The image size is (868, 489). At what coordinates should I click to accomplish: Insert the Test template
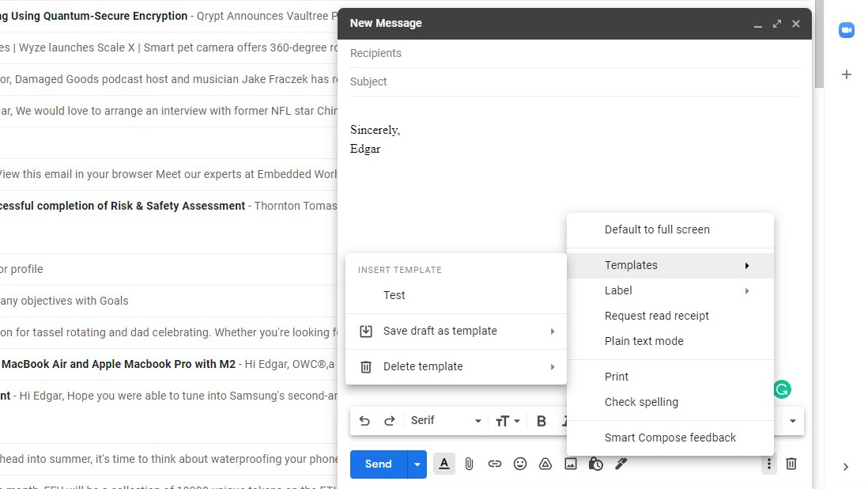394,295
